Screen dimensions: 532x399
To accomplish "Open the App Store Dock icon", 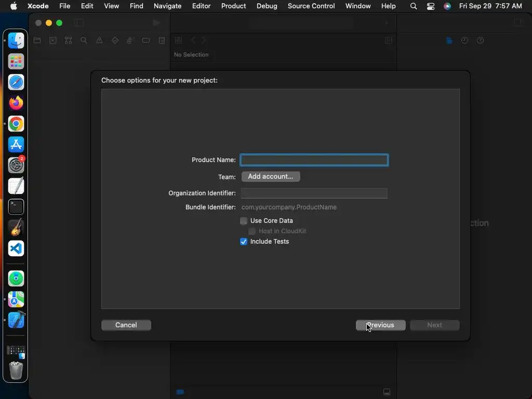I will [16, 144].
